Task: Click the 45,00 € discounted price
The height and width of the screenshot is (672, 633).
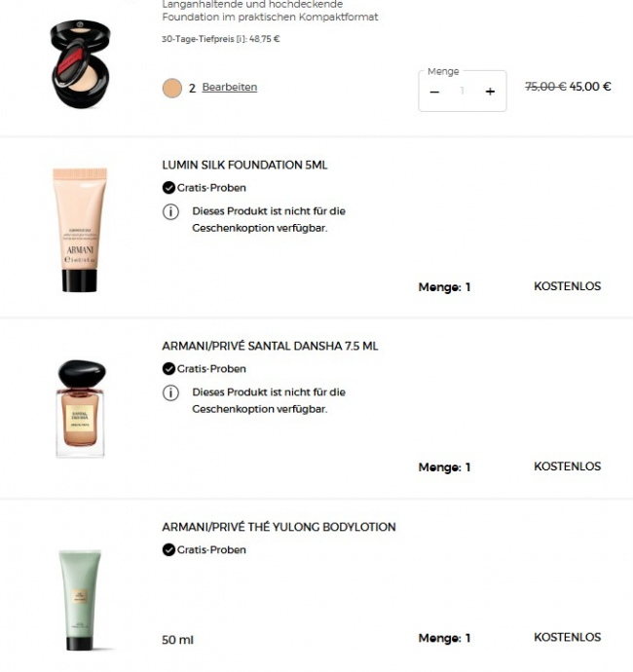Action: (x=590, y=87)
